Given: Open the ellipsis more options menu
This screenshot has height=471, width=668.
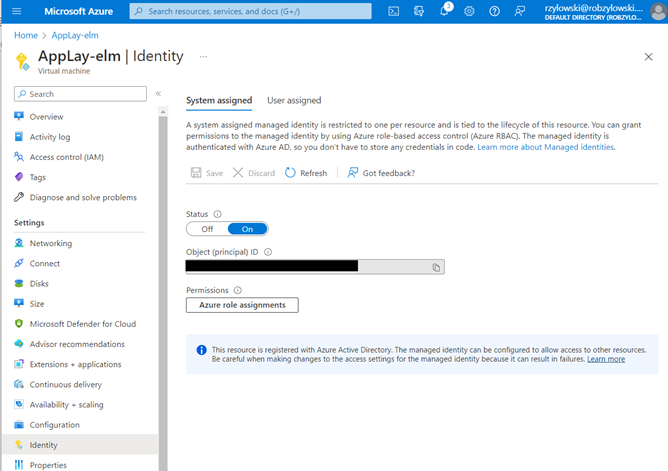Looking at the screenshot, I should [x=203, y=56].
